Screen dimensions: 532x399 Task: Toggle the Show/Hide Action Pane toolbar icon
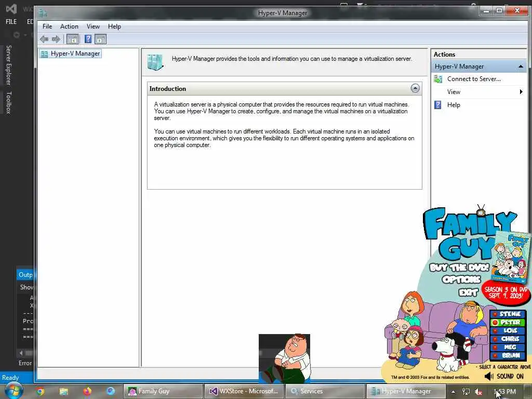(x=100, y=39)
